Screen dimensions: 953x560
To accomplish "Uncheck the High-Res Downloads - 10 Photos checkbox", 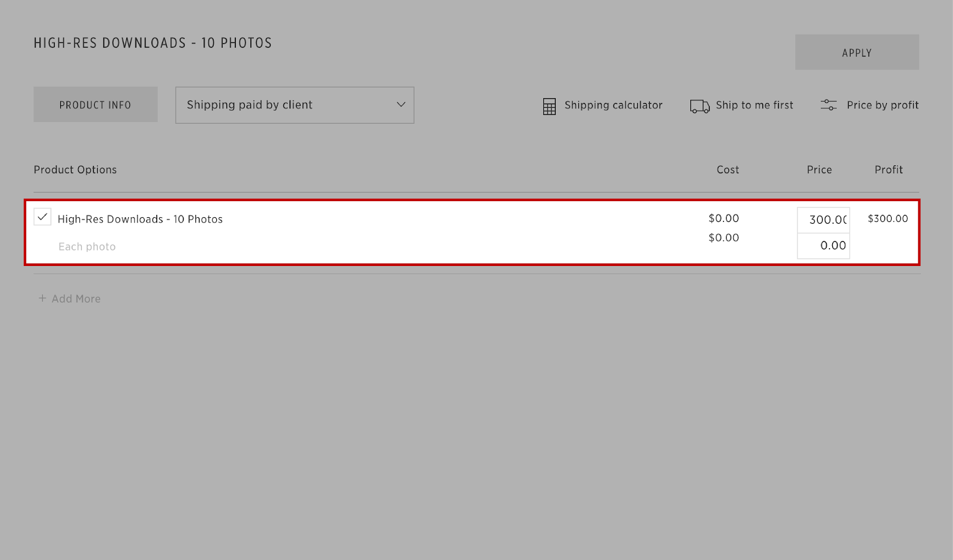I will tap(42, 217).
